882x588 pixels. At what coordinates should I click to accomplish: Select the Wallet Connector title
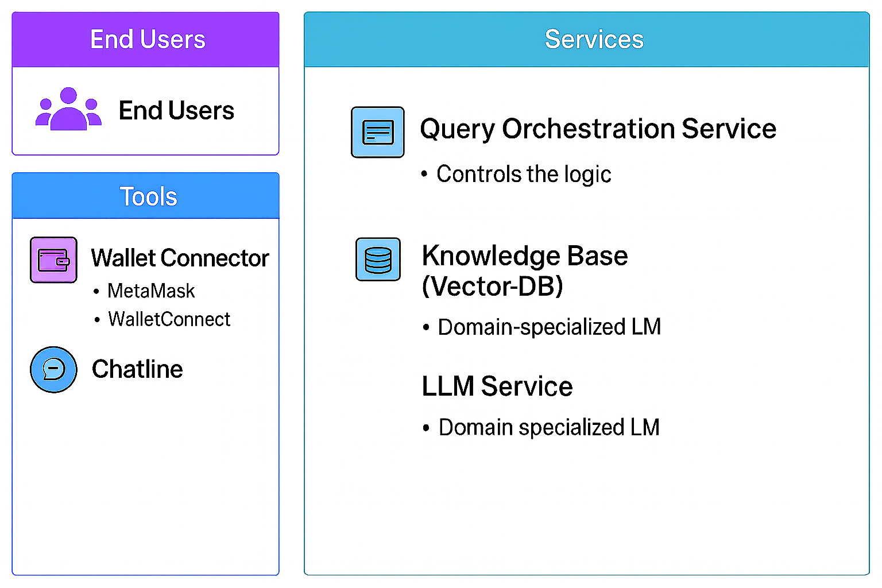tap(180, 258)
